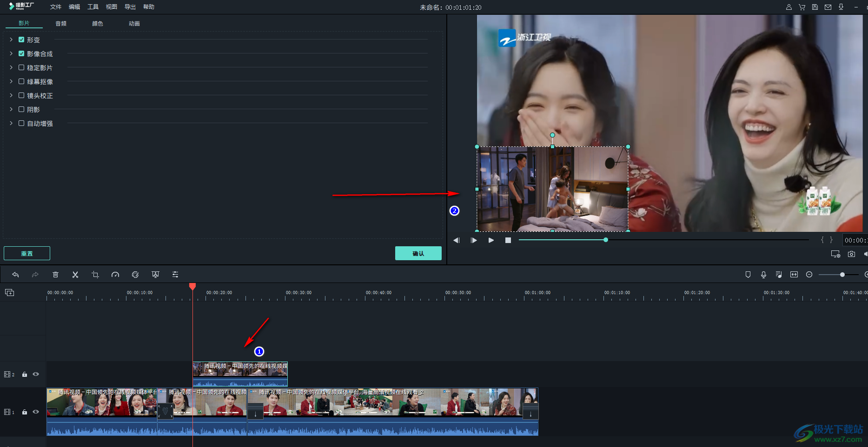Uncheck the 影像合成 checkbox

21,53
